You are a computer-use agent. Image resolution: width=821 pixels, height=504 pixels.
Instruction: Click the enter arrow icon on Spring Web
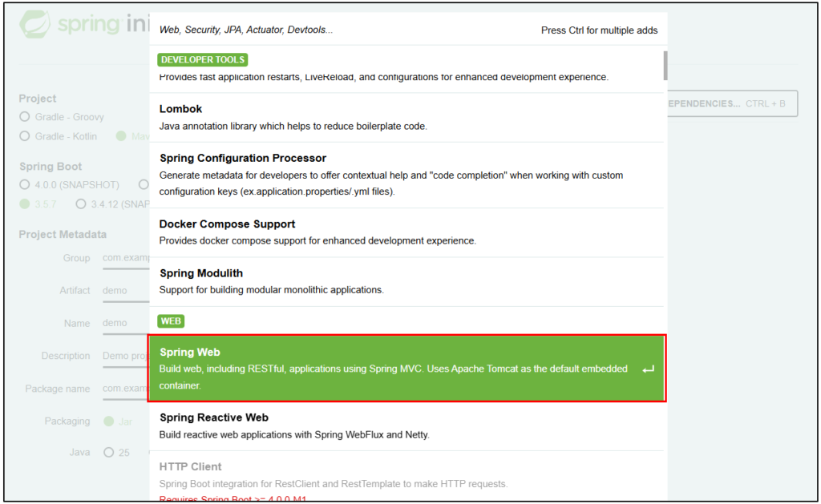tap(648, 369)
